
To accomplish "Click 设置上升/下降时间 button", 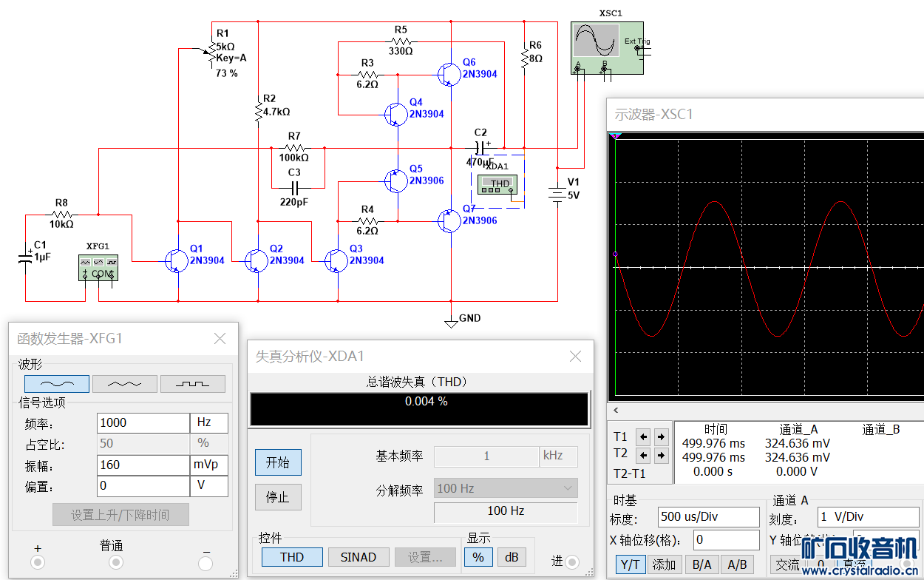I will tap(120, 515).
